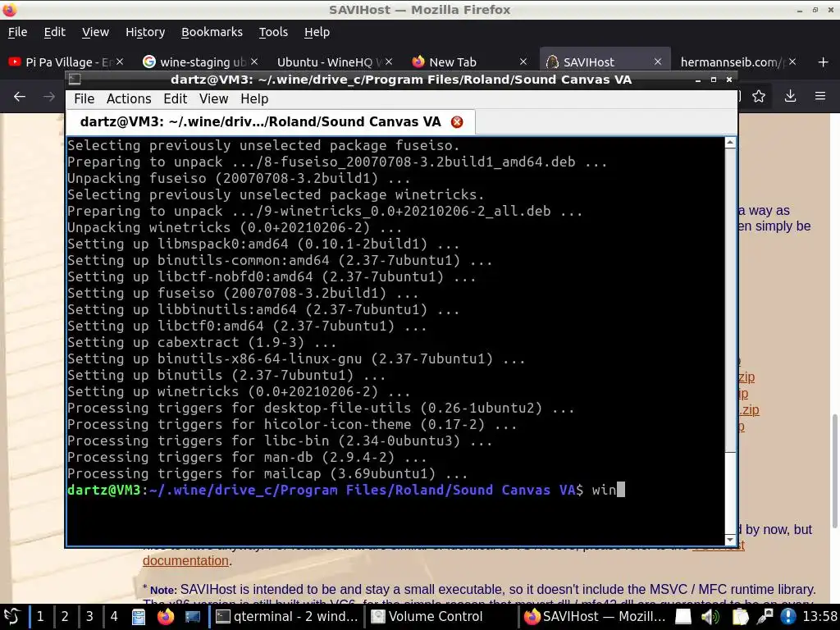Open Firefox File menu

tap(18, 32)
